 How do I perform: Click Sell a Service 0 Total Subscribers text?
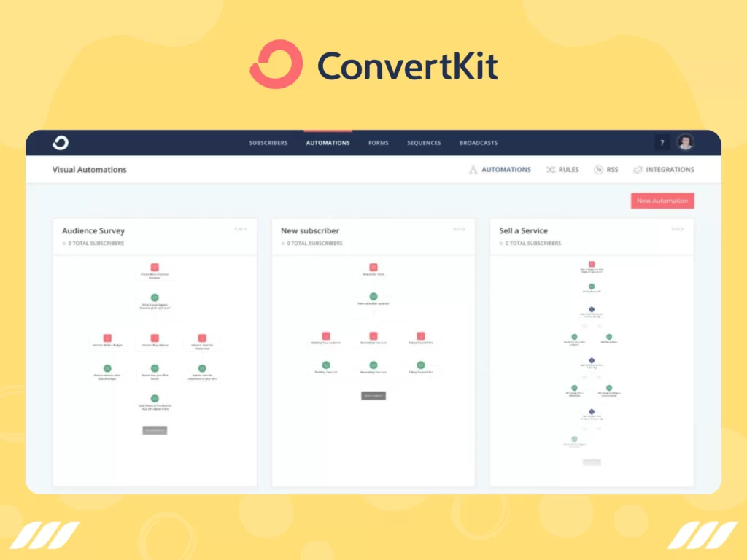(x=533, y=244)
